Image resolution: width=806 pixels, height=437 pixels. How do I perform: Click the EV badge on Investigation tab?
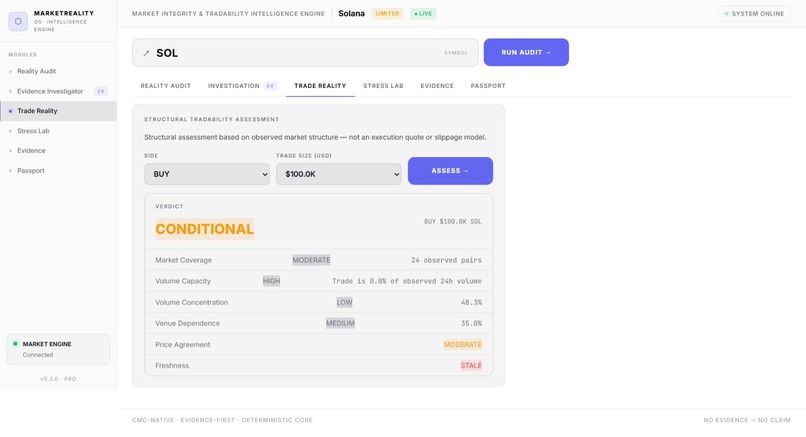(x=270, y=86)
